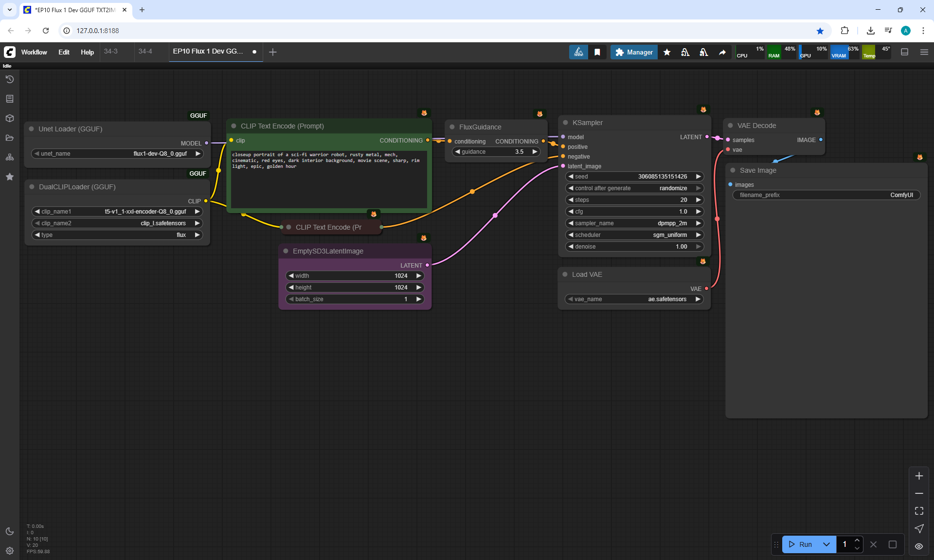Open the node library cube icon
This screenshot has height=560, width=934.
[x=10, y=118]
